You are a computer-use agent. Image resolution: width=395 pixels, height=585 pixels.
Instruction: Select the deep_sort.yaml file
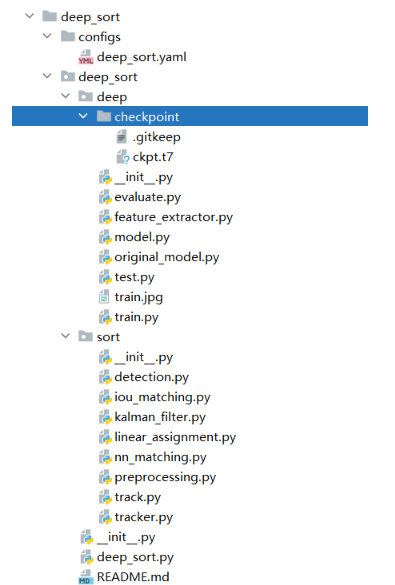click(141, 57)
